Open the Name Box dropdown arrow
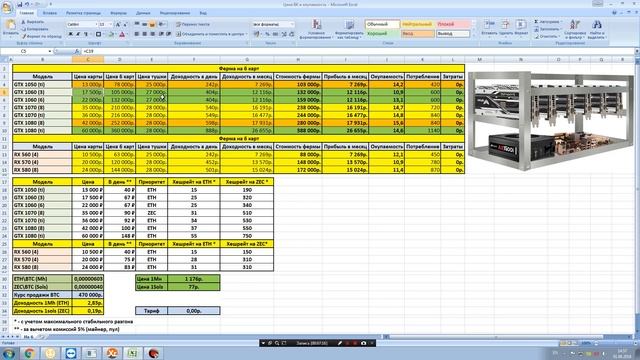 (50, 51)
